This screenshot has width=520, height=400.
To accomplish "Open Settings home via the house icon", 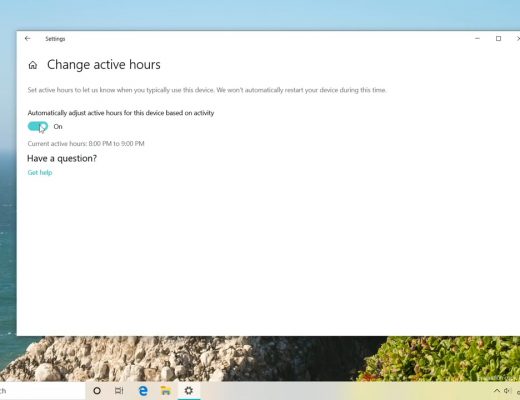I will point(33,65).
